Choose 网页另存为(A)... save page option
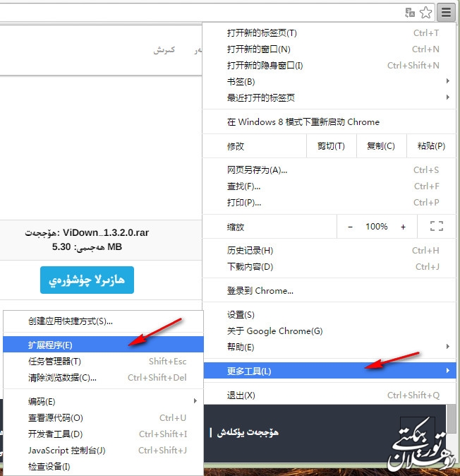The image size is (460, 476). click(329, 170)
